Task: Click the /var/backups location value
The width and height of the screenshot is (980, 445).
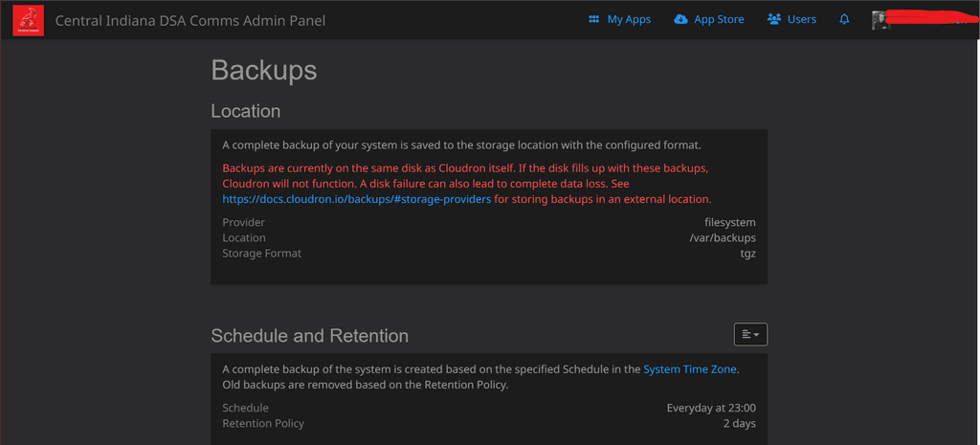Action: [x=723, y=237]
